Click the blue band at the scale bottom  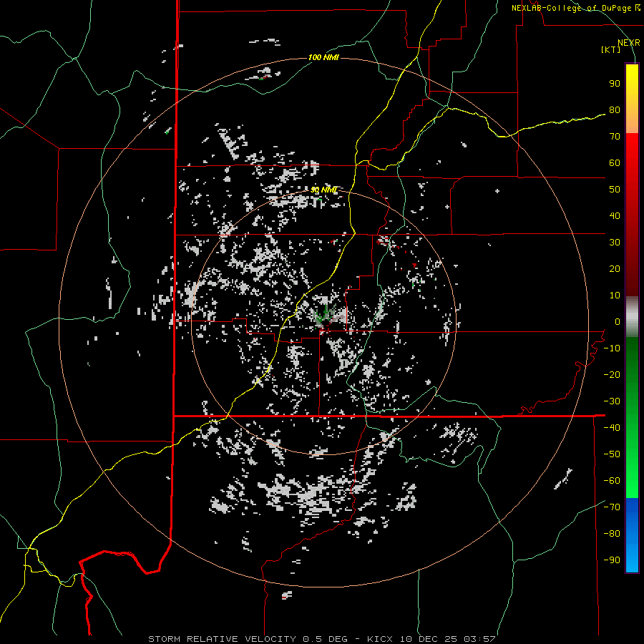(x=632, y=535)
